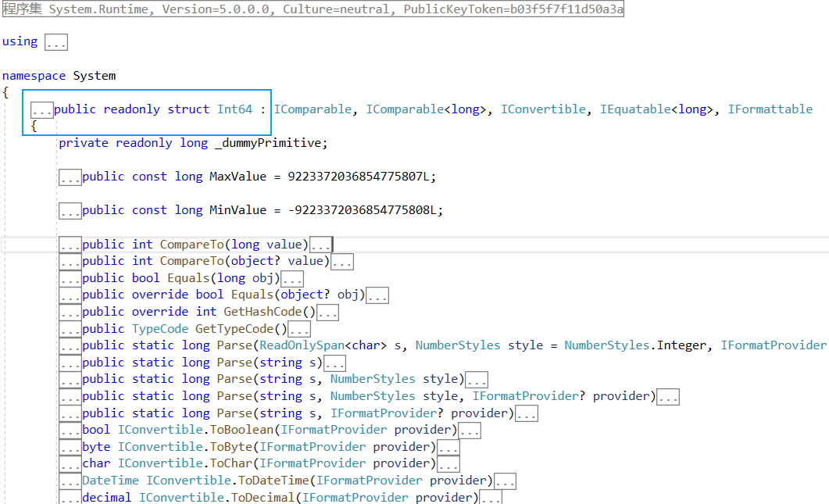The image size is (829, 504).
Task: Expand XML comment before Int64 struct declaration
Action: [x=41, y=110]
